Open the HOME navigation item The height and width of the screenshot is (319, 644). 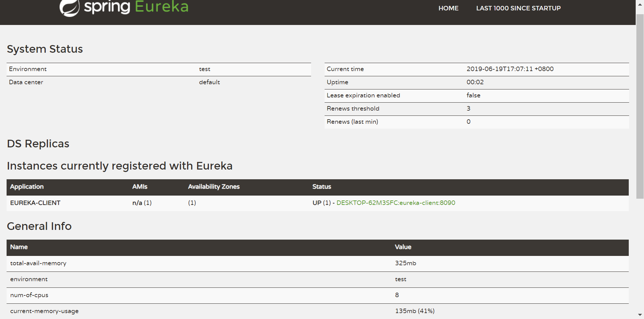[x=448, y=8]
